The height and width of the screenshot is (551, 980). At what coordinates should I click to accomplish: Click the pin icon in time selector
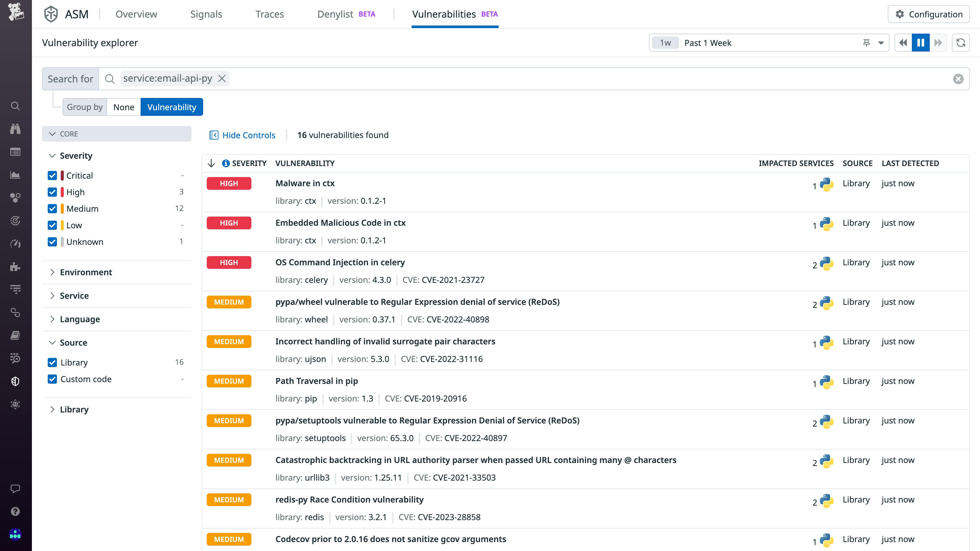866,43
